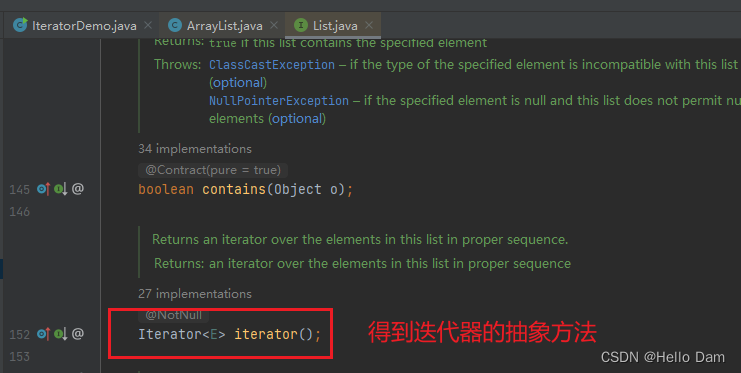Click the implemented-by gutter icon on line 152
This screenshot has height=373, width=741.
(x=60, y=334)
